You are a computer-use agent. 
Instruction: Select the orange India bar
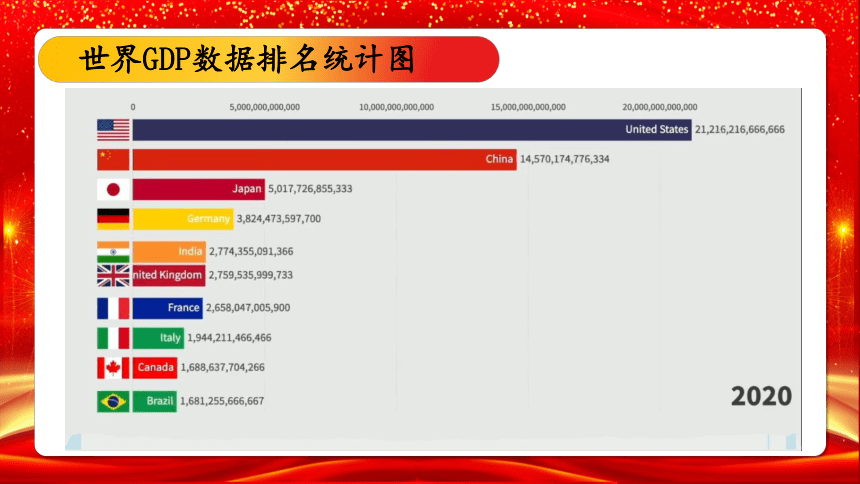169,252
